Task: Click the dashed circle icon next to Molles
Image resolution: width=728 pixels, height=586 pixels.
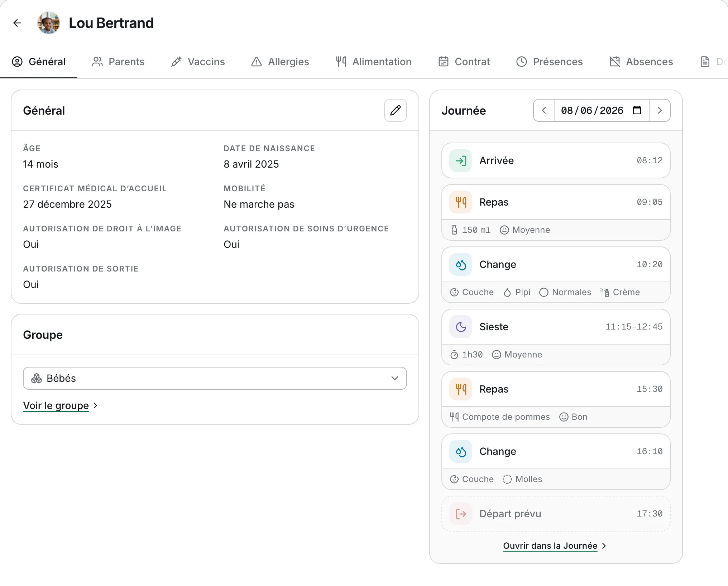Action: [x=507, y=479]
